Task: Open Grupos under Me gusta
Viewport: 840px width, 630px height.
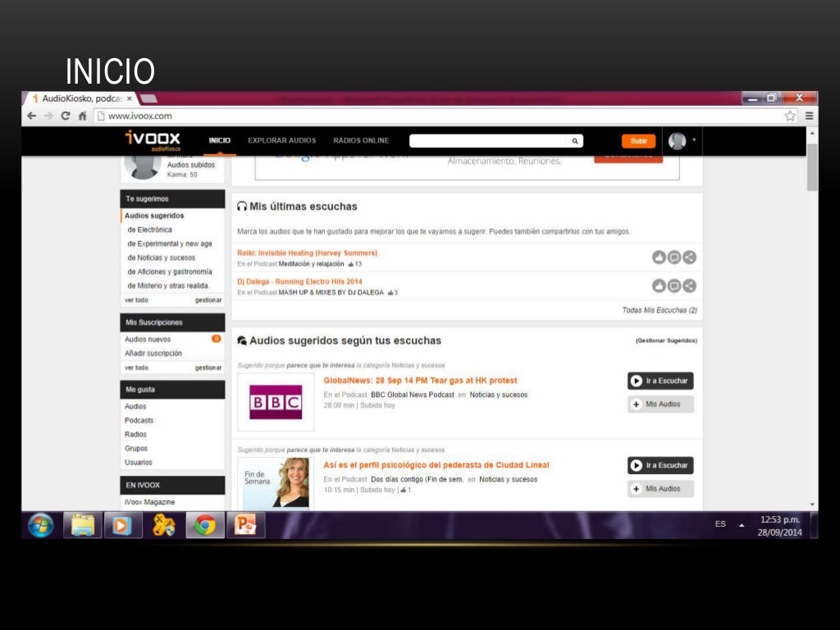Action: (136, 448)
